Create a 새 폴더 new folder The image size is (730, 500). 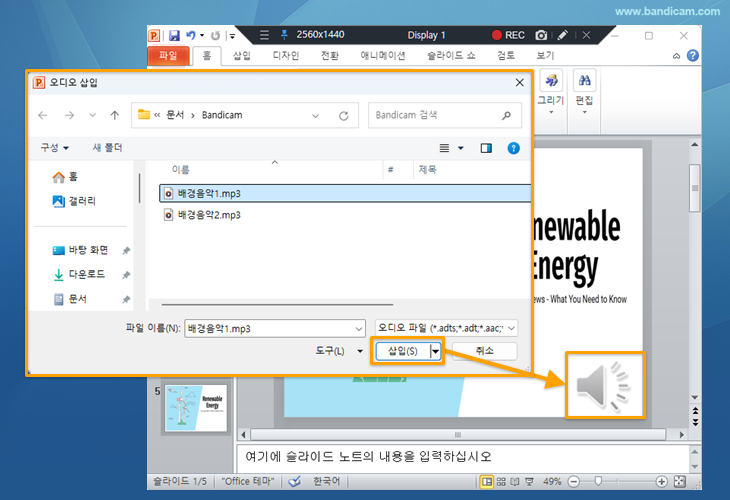click(107, 148)
